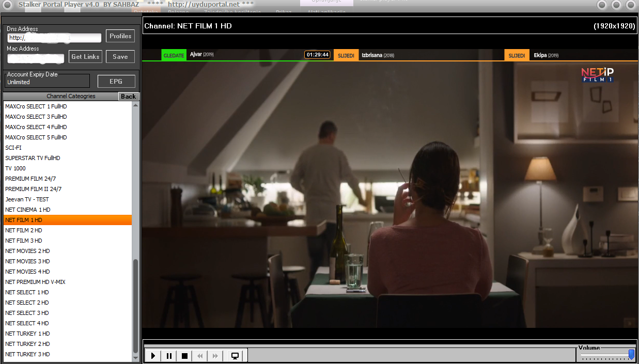Viewport: 639px width, 364px height.
Task: Select PREMIUM FILM 24/7 channel
Action: (68, 179)
